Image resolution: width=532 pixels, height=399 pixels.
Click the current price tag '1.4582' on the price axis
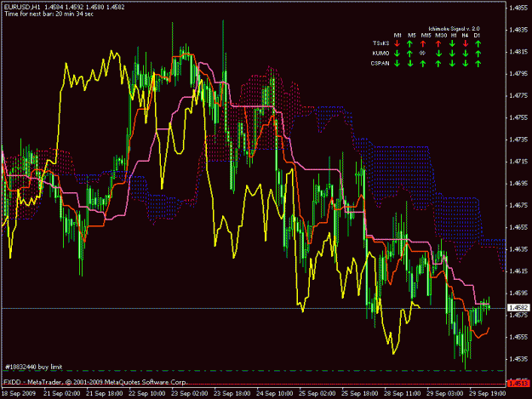[x=518, y=307]
